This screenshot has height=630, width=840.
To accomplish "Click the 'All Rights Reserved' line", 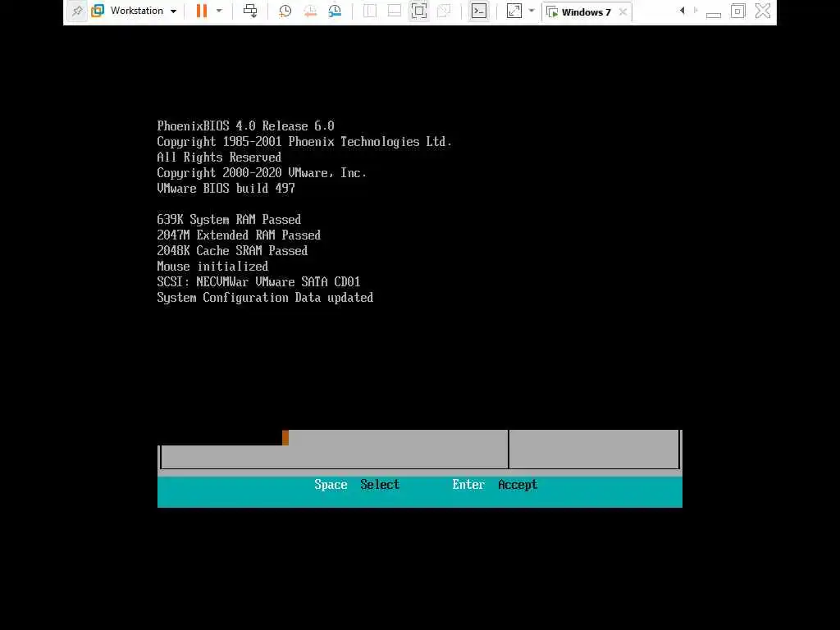I will [218, 157].
